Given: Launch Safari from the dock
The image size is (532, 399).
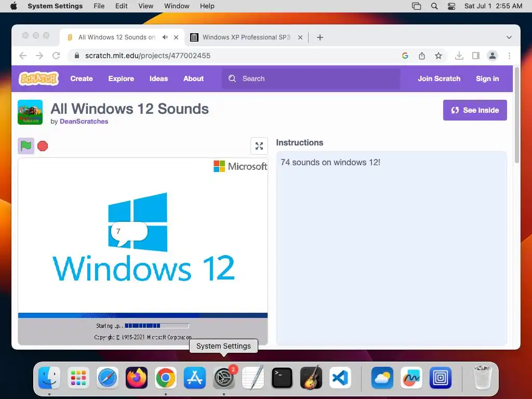Looking at the screenshot, I should point(108,378).
